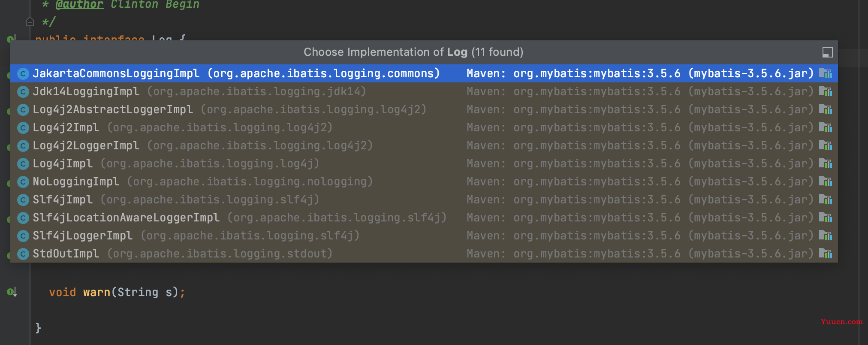The width and height of the screenshot is (868, 345).
Task: Click library icon in Log4jImpl row
Action: [826, 163]
